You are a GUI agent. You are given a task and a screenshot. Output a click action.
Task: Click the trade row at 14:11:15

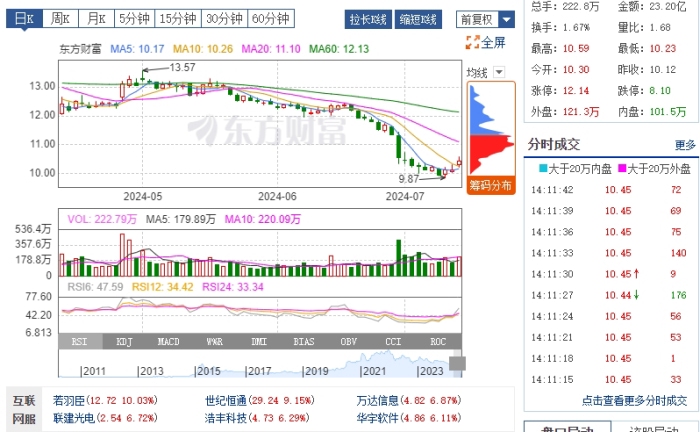609,379
